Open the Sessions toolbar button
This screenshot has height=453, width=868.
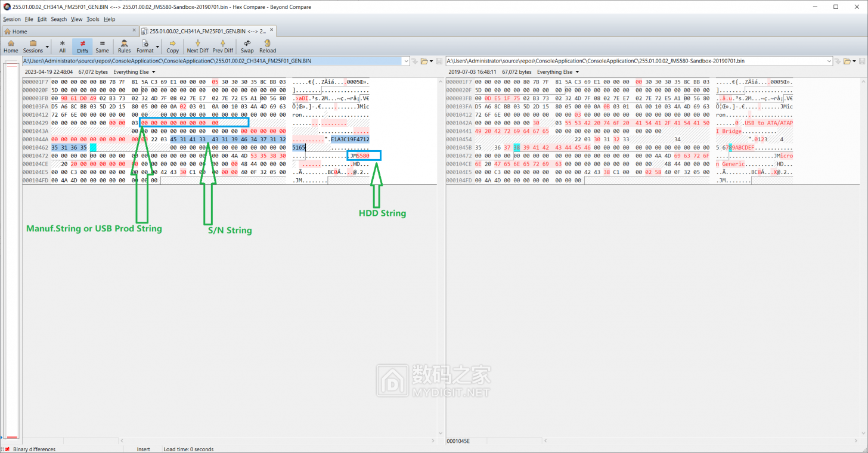point(33,46)
